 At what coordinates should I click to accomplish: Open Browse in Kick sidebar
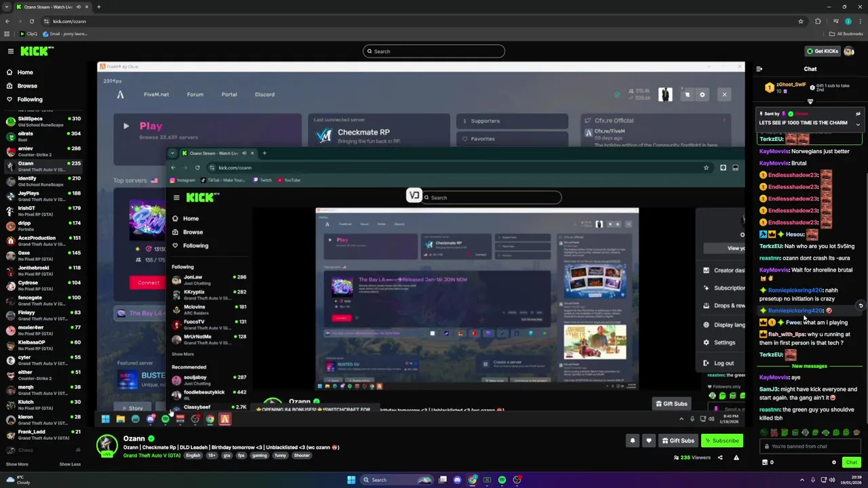tap(27, 86)
